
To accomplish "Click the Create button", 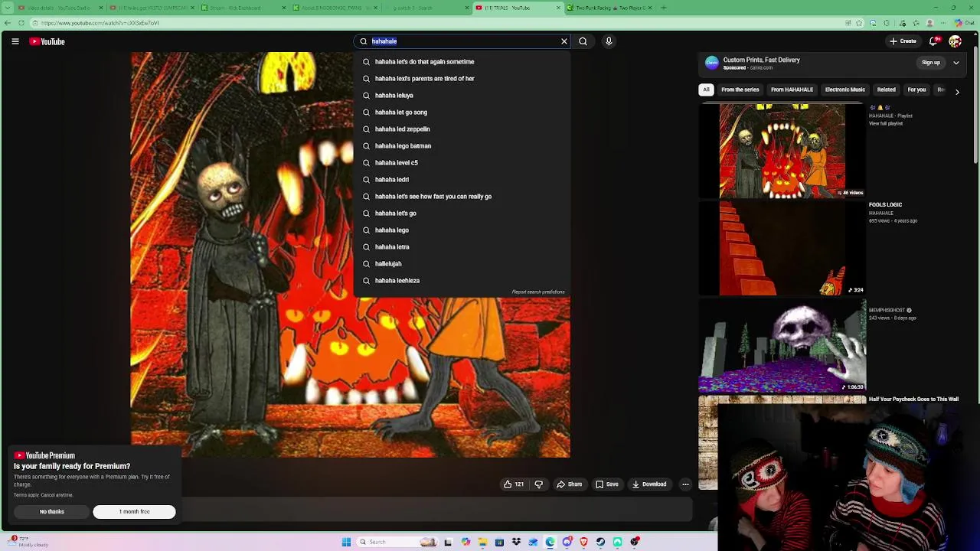I will pyautogui.click(x=903, y=41).
